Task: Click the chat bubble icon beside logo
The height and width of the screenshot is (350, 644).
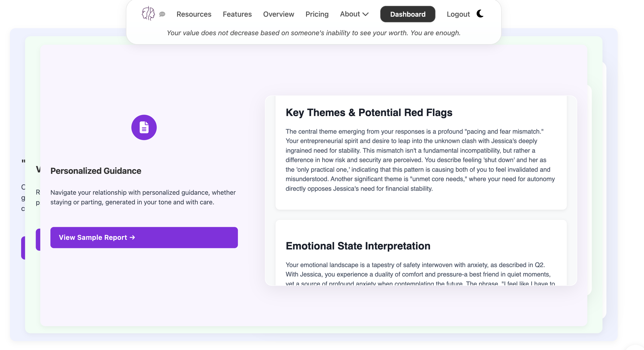Action: tap(162, 14)
